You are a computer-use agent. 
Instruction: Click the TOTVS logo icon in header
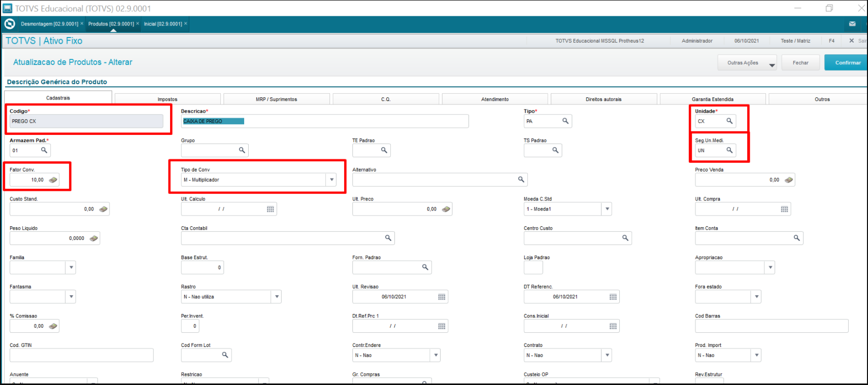tap(9, 24)
